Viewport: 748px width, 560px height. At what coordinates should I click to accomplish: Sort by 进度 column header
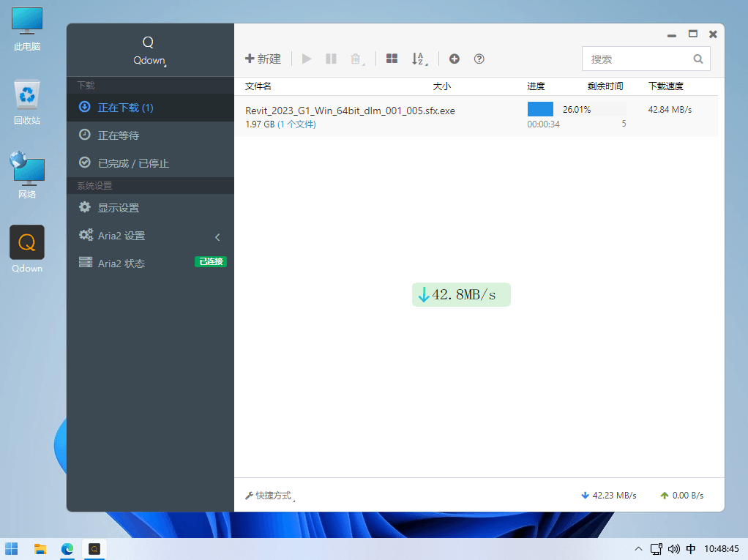tap(536, 86)
